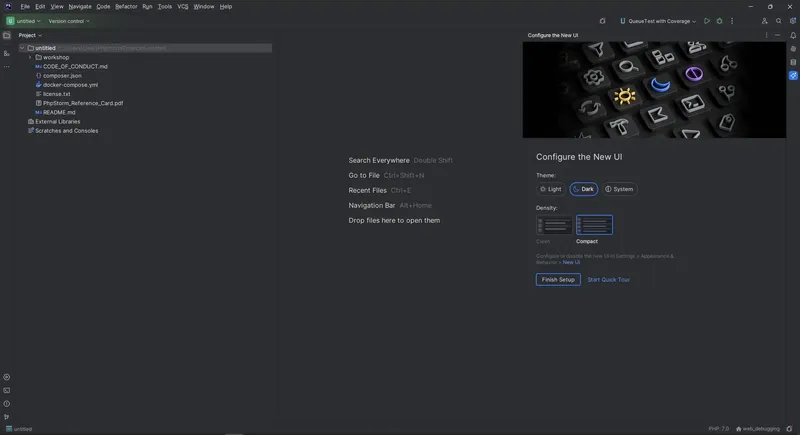
Task: Open the Problems tool window icon
Action: tap(7, 404)
